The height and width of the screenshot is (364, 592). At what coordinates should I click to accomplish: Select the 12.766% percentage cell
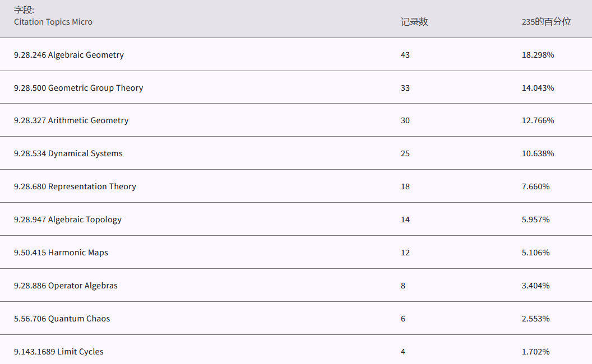coord(538,120)
